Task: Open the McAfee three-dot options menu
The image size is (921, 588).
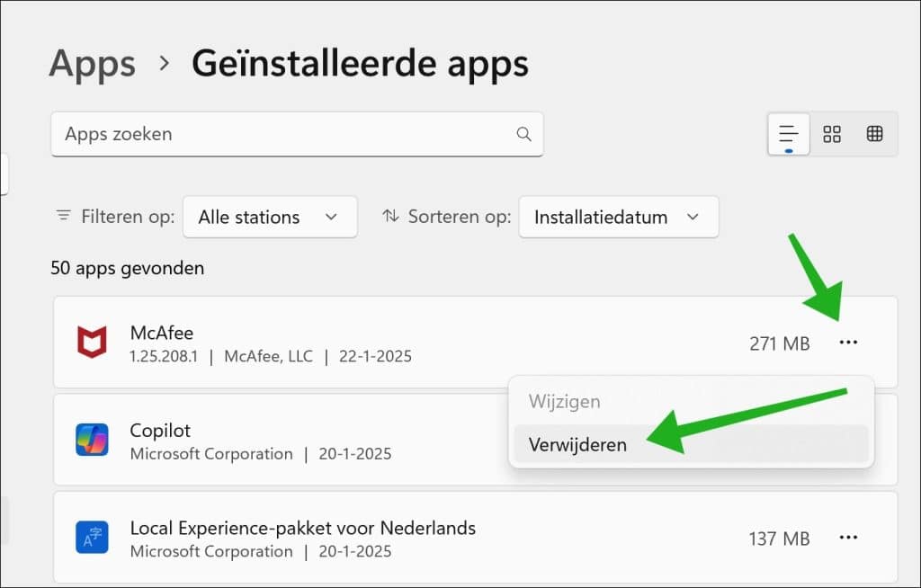Action: point(848,342)
